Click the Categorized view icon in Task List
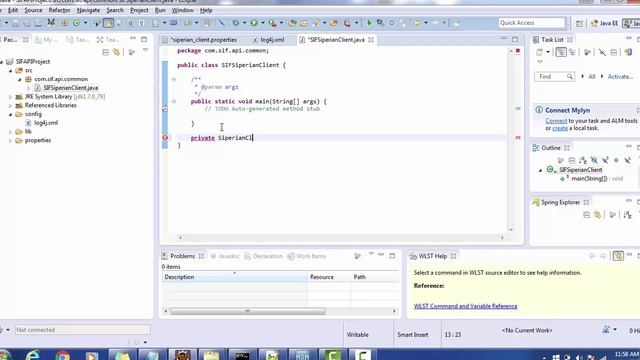 point(561,52)
